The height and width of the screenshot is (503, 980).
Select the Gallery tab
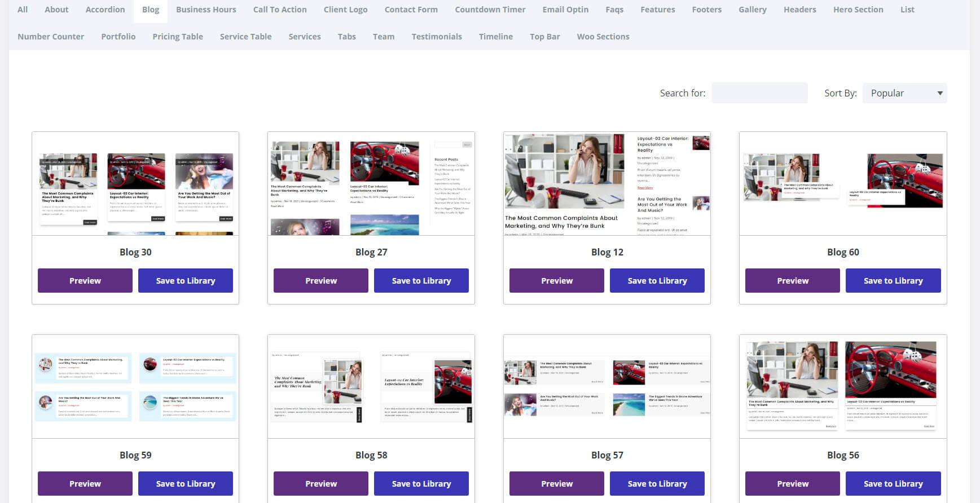coord(753,10)
